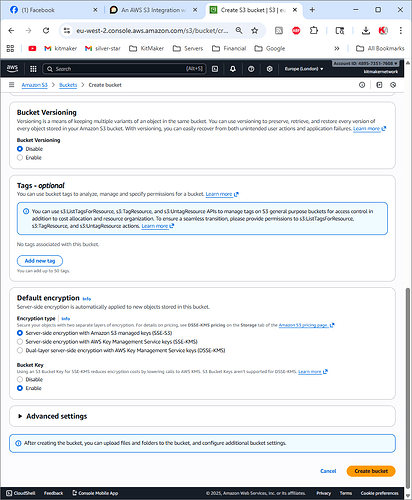Open AWS services grid menu
Viewport: 412px width, 500px height.
pos(33,69)
